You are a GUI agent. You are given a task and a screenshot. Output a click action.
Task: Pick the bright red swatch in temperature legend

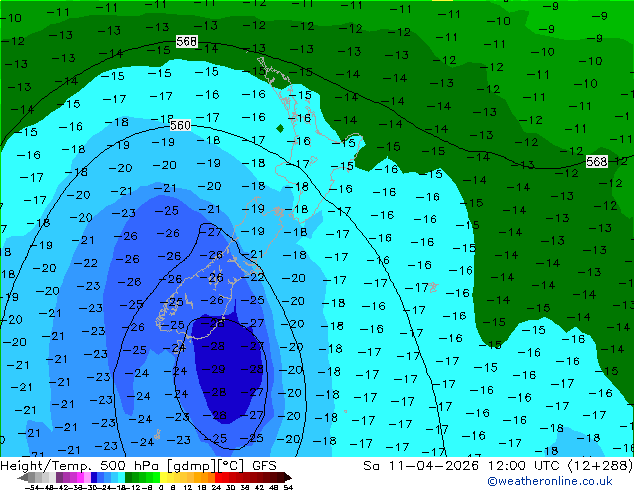[x=218, y=477]
